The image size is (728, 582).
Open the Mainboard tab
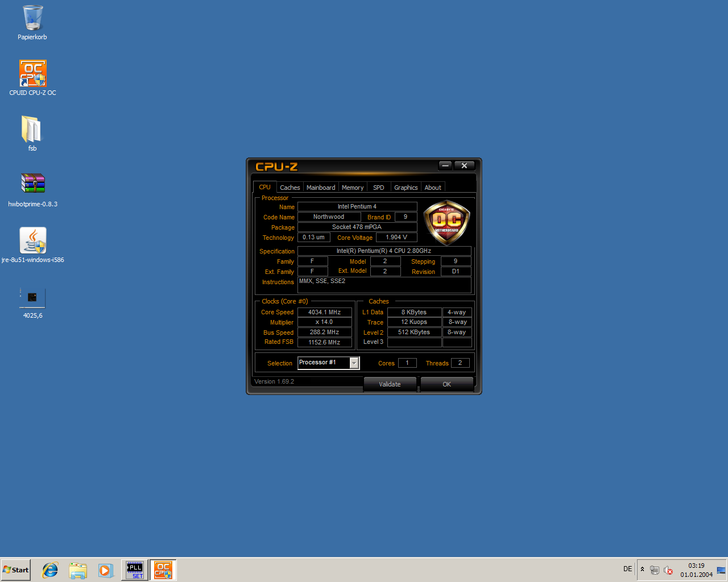(321, 188)
